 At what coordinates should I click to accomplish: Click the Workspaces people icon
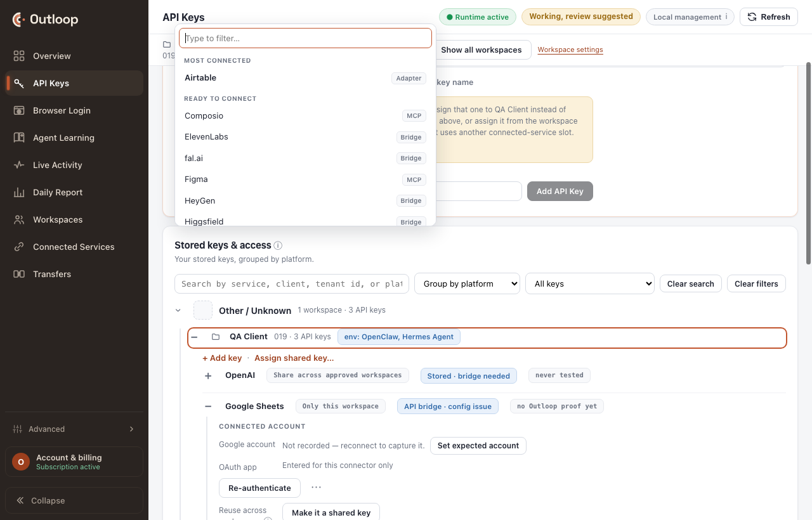[x=19, y=219]
